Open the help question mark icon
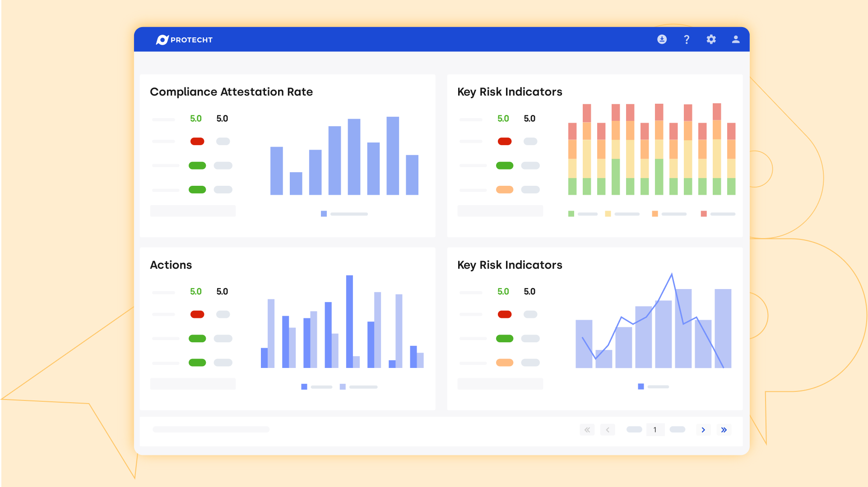This screenshot has width=868, height=487. click(x=687, y=39)
